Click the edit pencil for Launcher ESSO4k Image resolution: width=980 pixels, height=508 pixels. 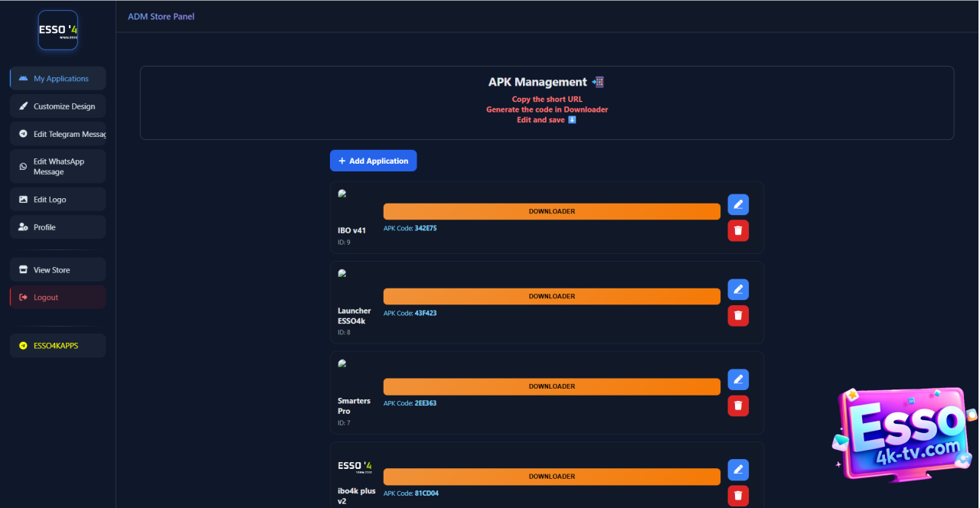738,289
